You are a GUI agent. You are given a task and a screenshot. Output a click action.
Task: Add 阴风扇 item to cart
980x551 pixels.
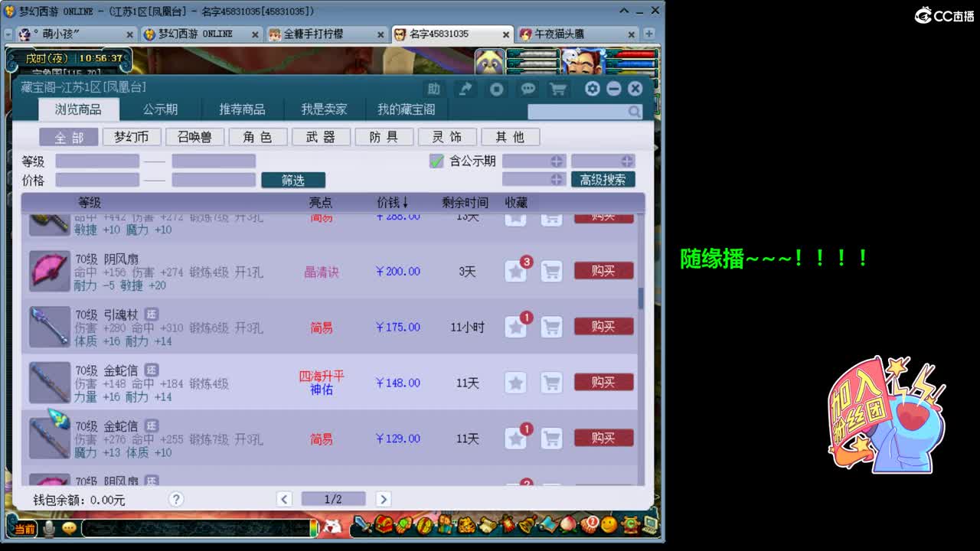click(551, 271)
